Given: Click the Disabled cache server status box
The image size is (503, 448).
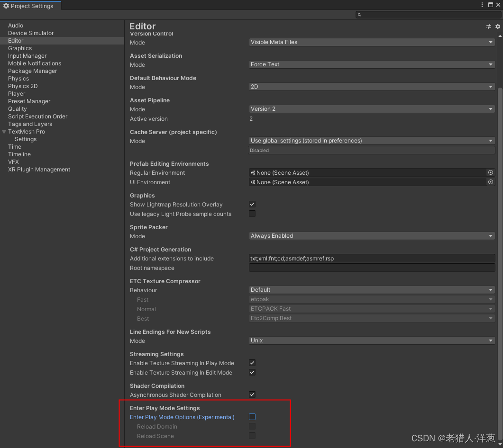Looking at the screenshot, I should pos(372,150).
